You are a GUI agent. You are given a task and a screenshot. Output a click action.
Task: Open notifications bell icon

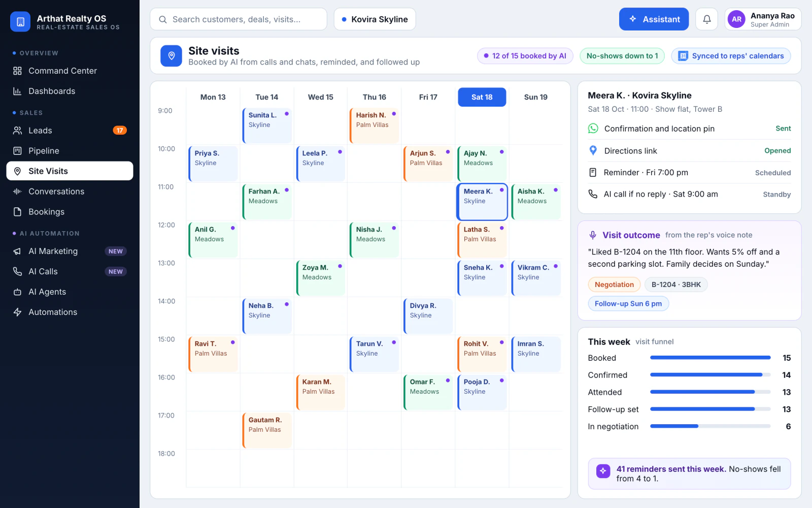(x=706, y=19)
